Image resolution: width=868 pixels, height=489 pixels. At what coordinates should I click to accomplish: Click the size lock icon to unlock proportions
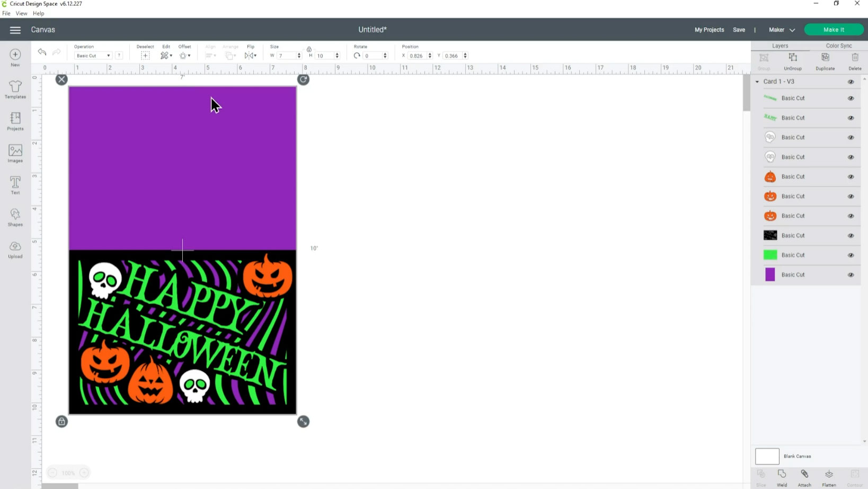coord(309,49)
